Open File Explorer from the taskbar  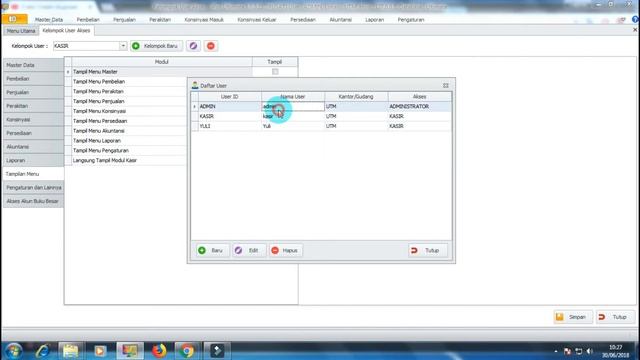(71, 351)
